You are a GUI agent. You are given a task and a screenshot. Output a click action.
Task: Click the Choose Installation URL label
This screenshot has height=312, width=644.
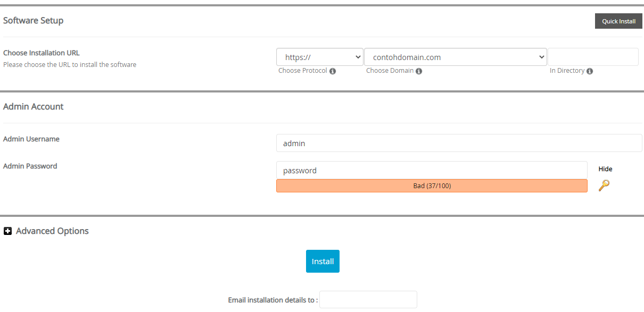click(x=42, y=53)
